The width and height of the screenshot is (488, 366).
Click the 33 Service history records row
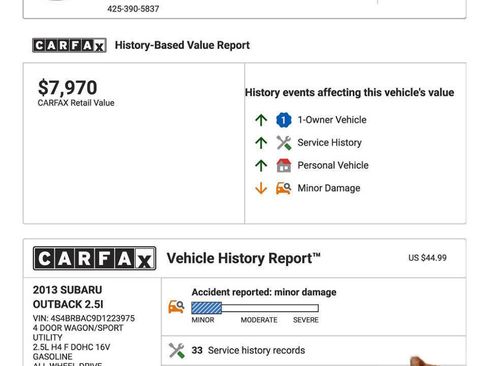point(313,350)
